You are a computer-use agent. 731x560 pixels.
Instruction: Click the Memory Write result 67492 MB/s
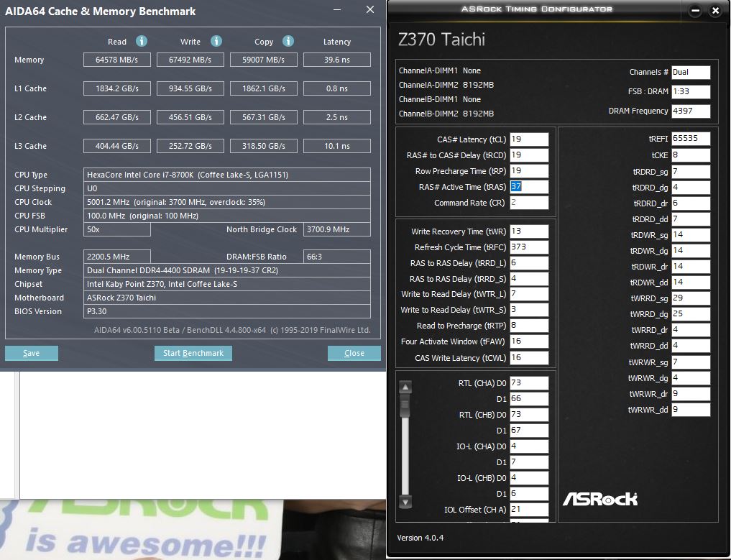click(x=190, y=60)
